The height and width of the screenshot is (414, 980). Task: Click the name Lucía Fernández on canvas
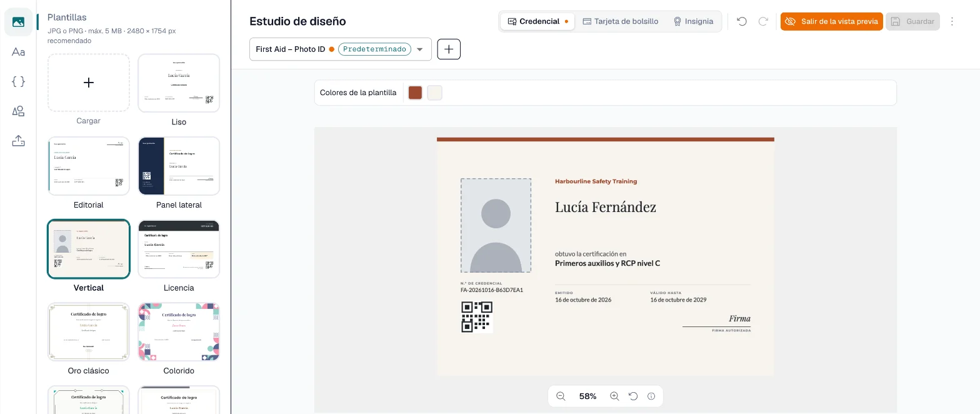coord(606,207)
